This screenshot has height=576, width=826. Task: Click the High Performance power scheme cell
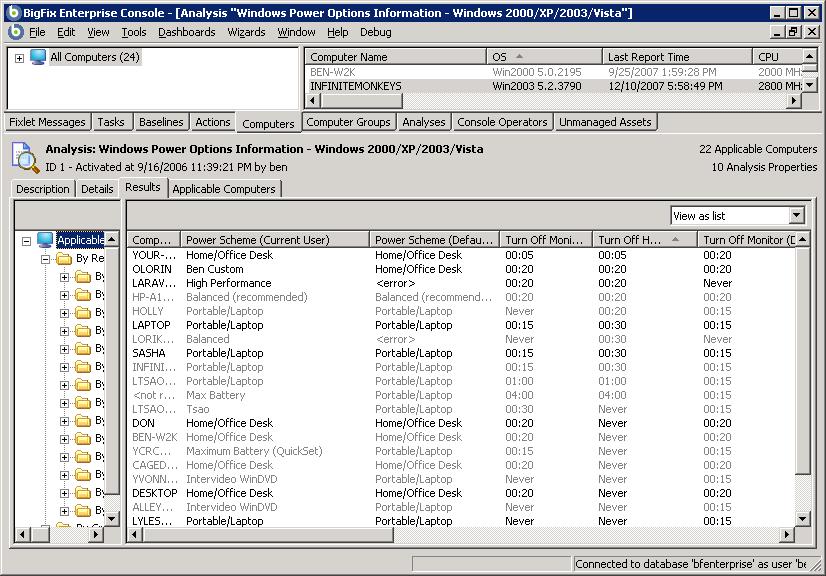pyautogui.click(x=229, y=283)
